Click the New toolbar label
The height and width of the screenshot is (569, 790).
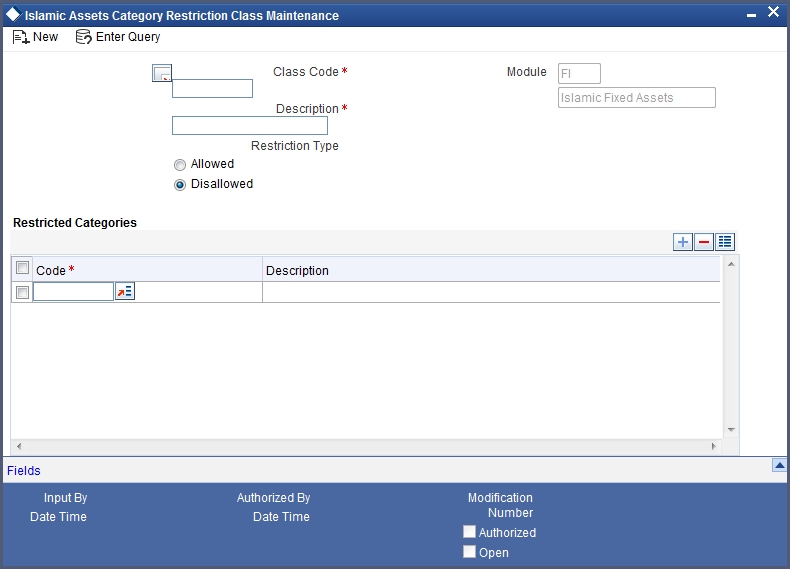click(45, 37)
